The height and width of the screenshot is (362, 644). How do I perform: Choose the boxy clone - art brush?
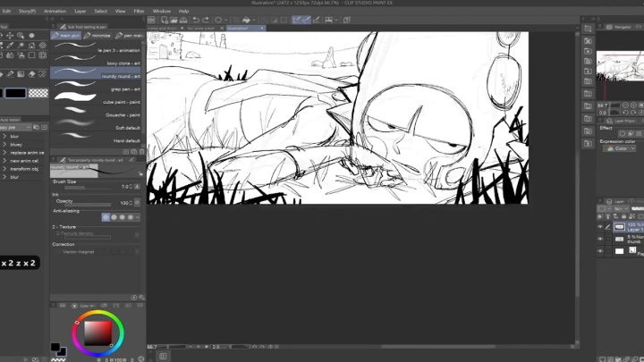click(96, 62)
